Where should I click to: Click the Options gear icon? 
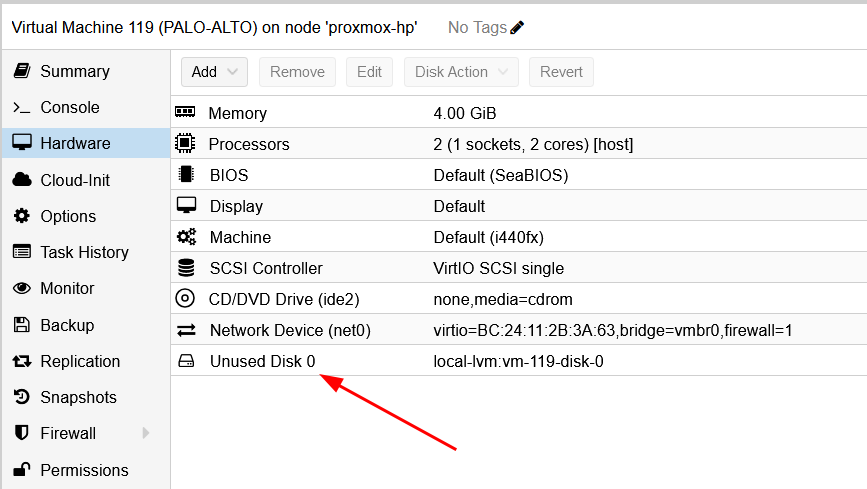pyautogui.click(x=21, y=216)
